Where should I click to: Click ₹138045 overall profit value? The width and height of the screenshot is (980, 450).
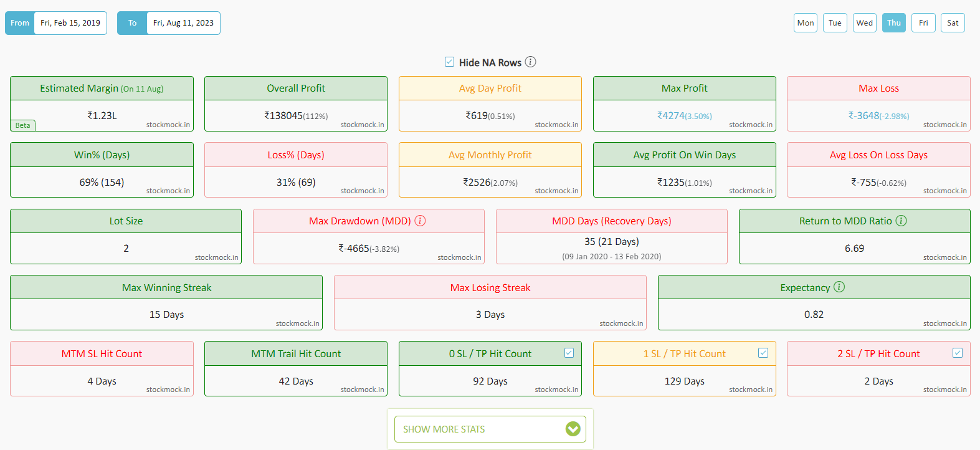296,116
